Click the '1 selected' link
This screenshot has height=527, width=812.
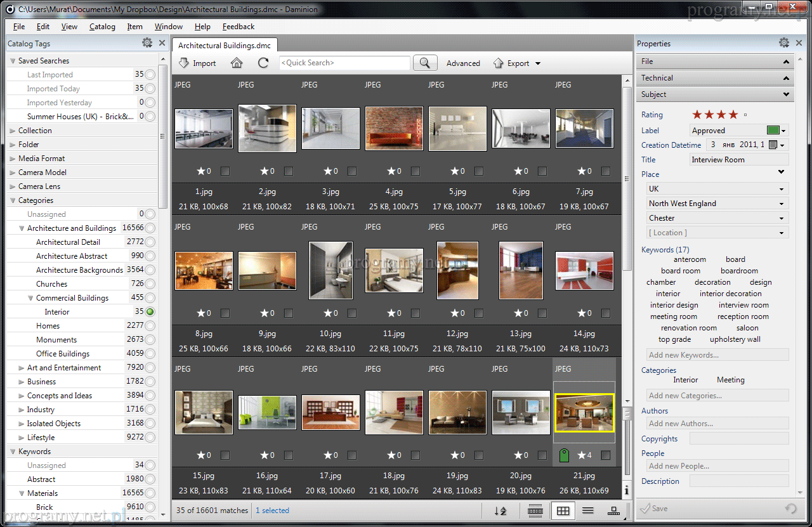272,511
